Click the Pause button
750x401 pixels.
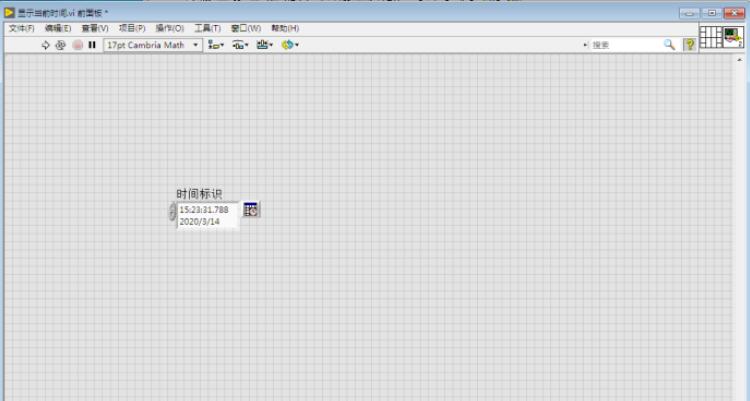point(92,45)
